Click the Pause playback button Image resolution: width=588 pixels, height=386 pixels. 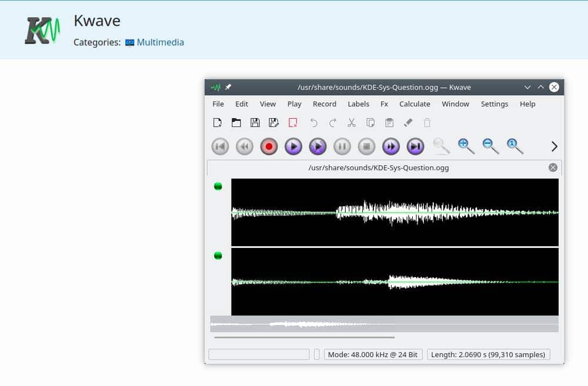tap(342, 146)
